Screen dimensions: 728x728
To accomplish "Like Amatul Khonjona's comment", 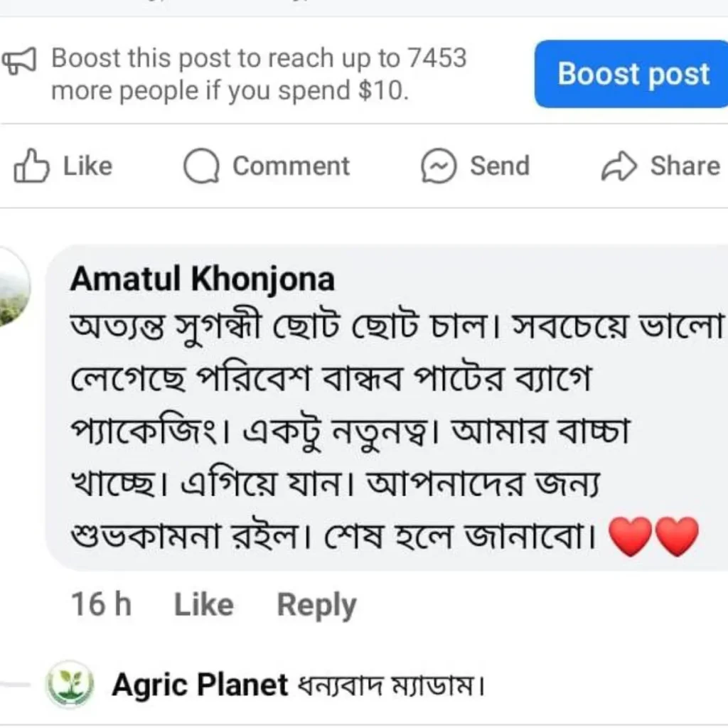I will [203, 604].
